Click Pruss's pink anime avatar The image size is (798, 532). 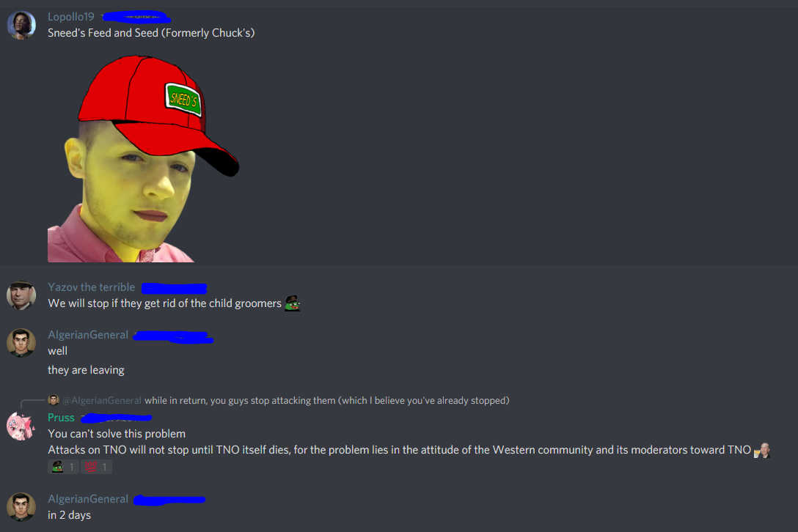21,426
